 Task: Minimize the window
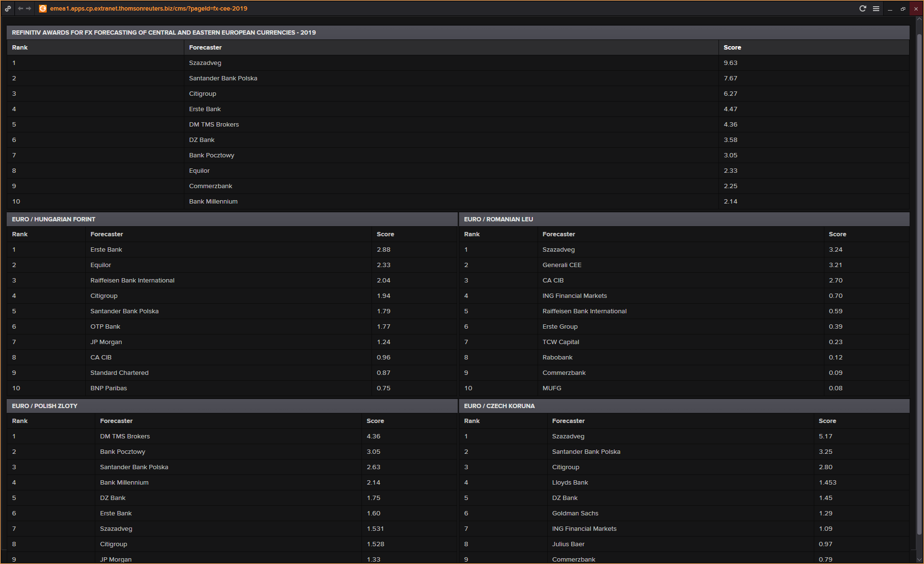890,9
